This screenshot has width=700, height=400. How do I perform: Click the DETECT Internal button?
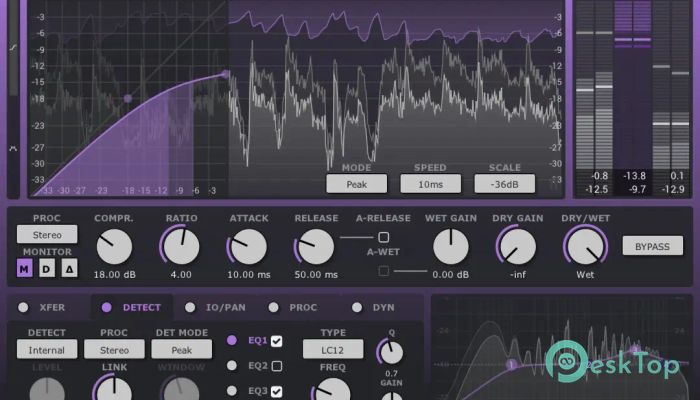[46, 349]
